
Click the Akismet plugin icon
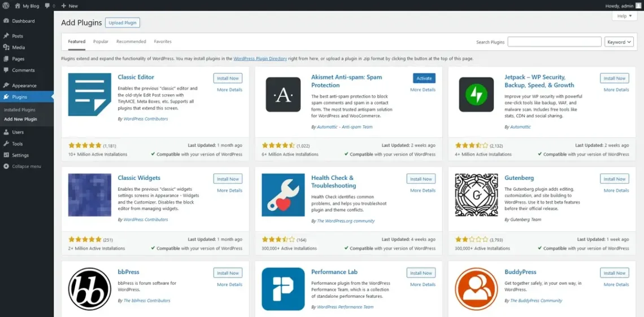point(283,95)
